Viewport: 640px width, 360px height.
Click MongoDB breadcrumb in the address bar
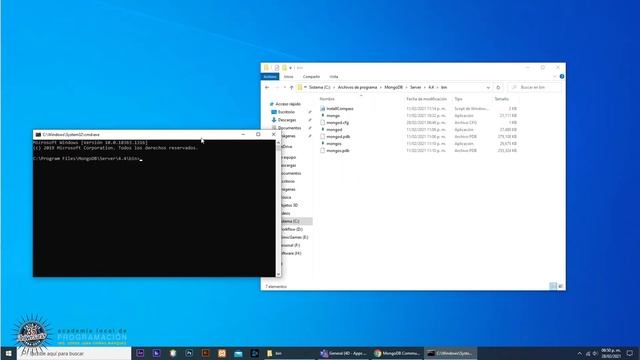[393, 87]
